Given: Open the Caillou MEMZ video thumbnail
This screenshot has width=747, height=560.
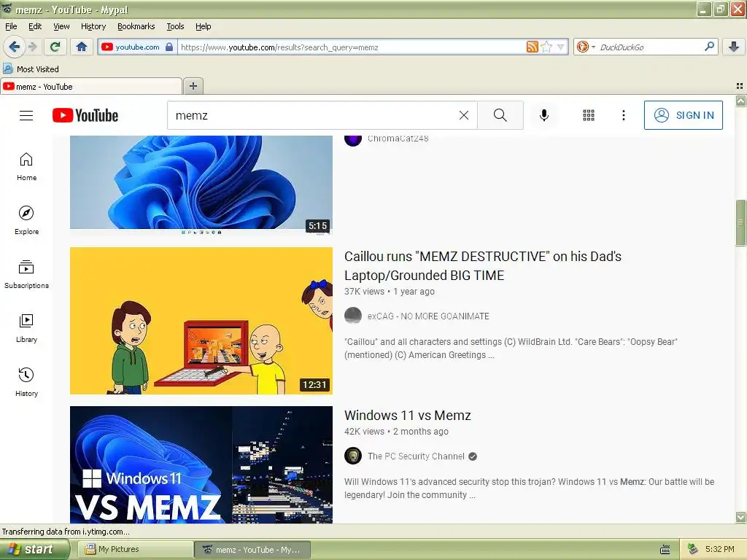Looking at the screenshot, I should [x=201, y=321].
